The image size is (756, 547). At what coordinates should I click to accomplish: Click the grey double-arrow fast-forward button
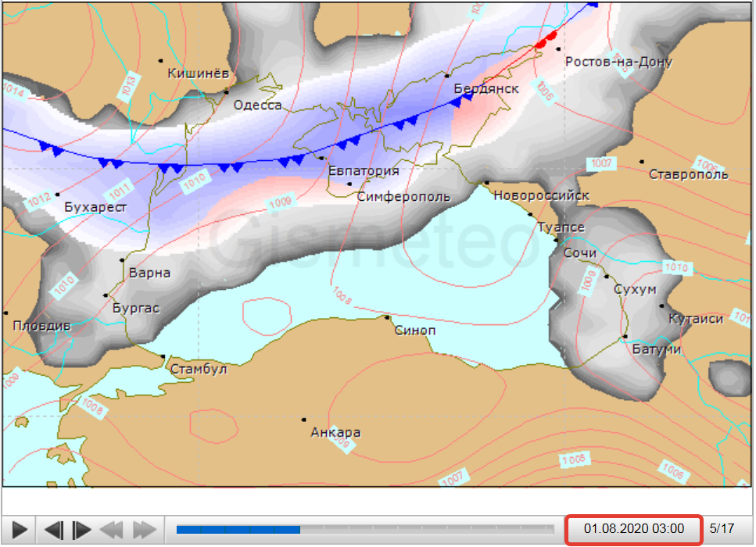(x=145, y=530)
